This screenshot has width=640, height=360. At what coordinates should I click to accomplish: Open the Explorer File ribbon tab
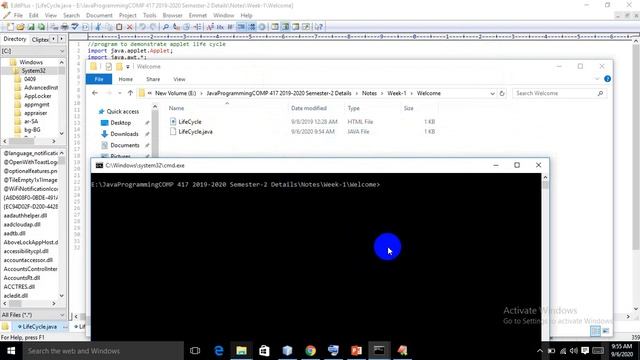99,79
